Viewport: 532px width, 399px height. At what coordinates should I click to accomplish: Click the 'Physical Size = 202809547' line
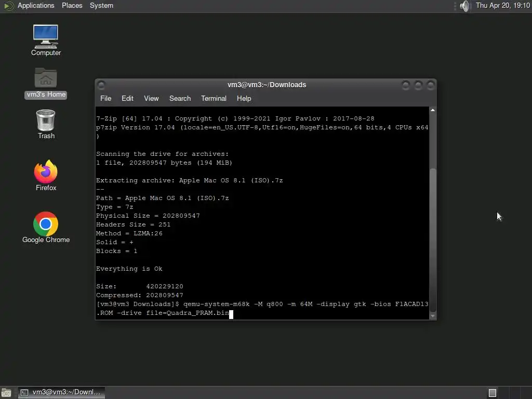click(148, 216)
